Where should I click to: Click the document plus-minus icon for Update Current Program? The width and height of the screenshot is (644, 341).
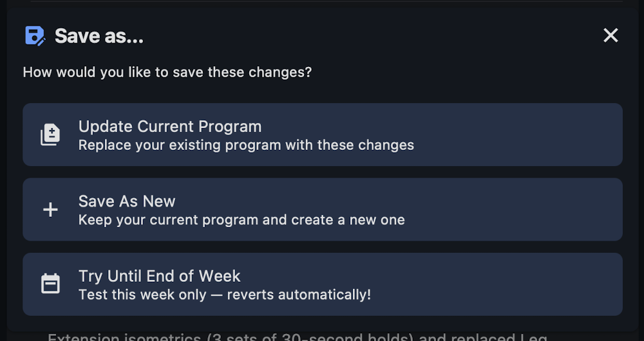(50, 134)
